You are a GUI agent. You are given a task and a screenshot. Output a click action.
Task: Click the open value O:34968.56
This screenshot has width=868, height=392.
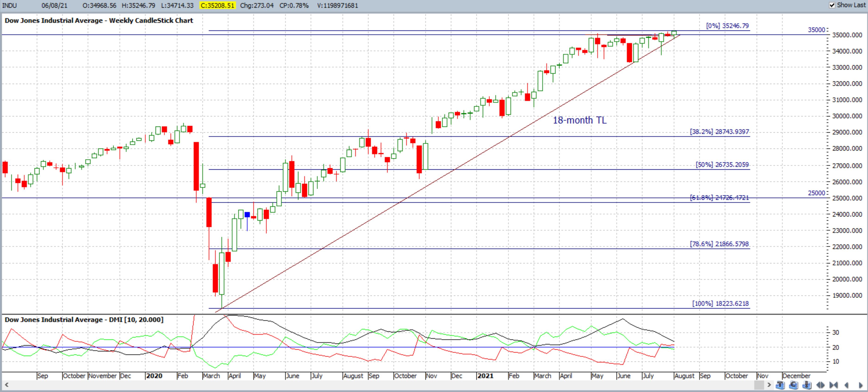99,5
